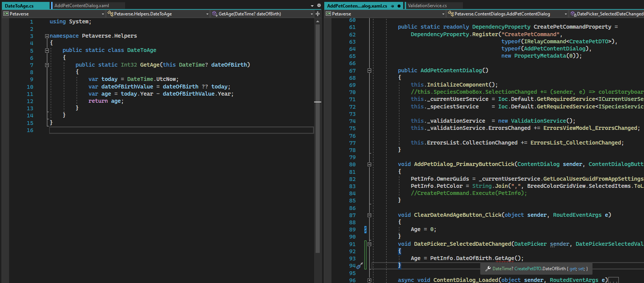Image resolution: width=644 pixels, height=283 pixels.
Task: Click the GetAge method icon in left member box
Action: click(215, 14)
